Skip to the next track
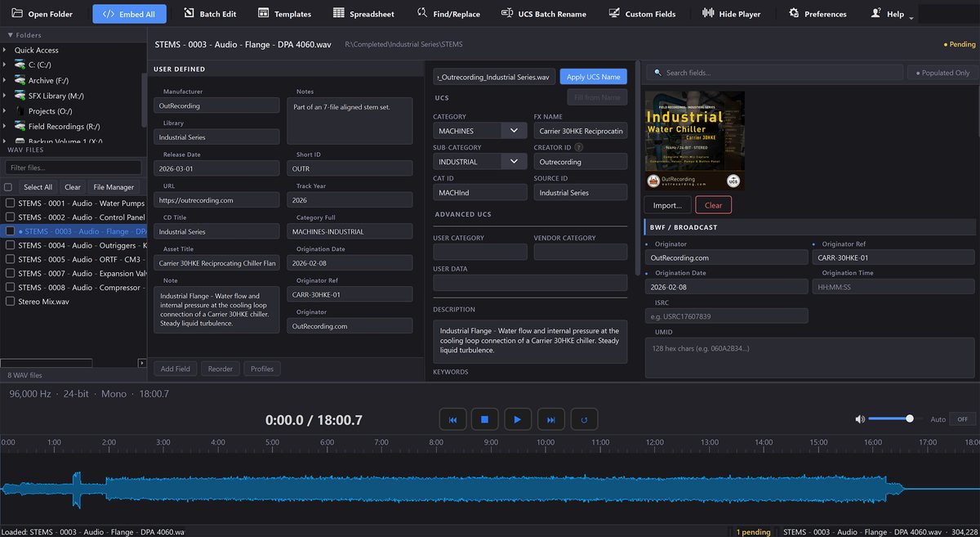 550,420
